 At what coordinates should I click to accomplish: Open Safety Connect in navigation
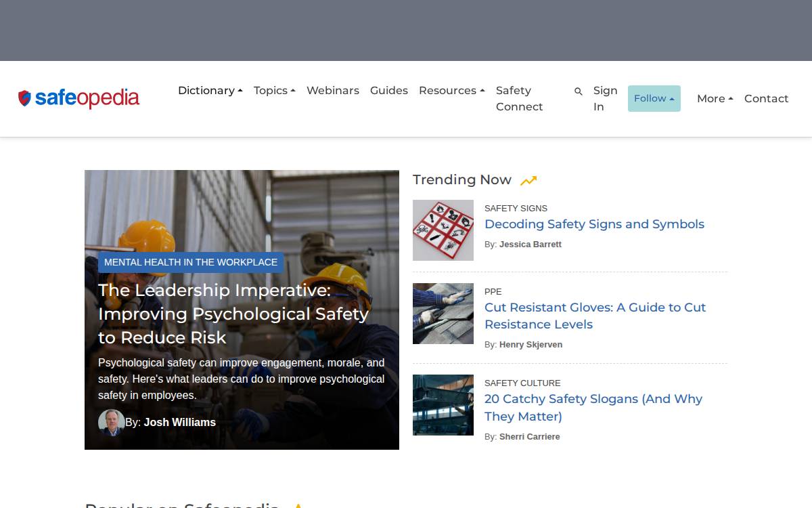[x=520, y=98]
